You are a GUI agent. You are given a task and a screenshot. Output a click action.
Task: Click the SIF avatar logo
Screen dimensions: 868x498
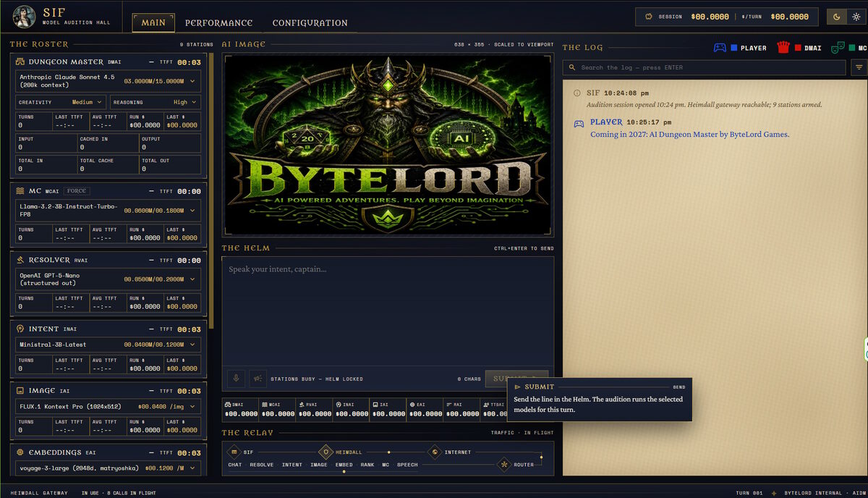pyautogui.click(x=24, y=17)
